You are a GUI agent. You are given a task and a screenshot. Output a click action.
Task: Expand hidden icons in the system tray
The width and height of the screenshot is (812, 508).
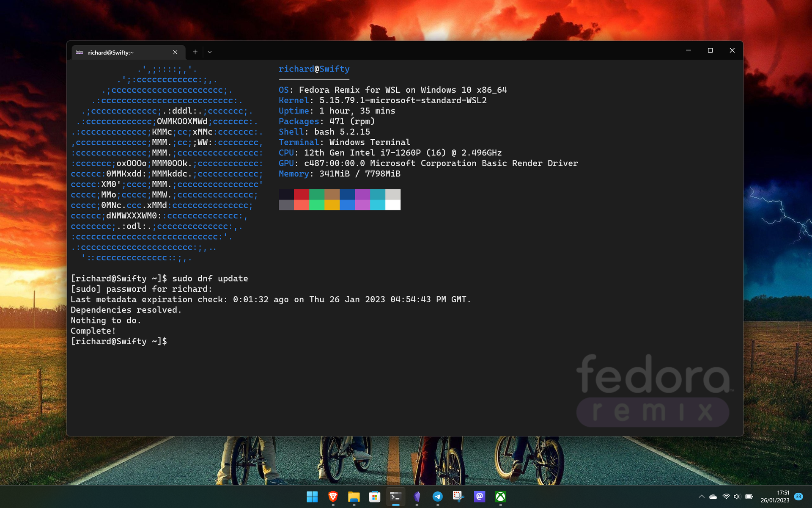point(701,497)
